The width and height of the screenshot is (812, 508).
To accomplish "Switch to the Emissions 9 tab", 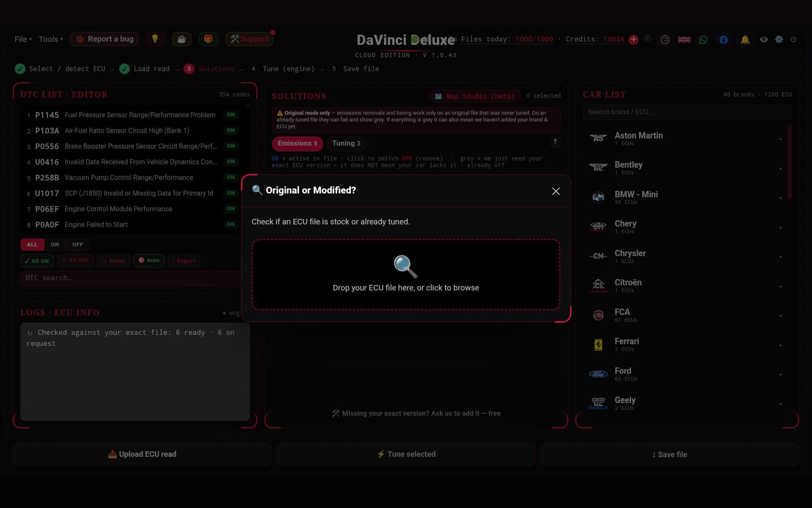I will tap(297, 143).
